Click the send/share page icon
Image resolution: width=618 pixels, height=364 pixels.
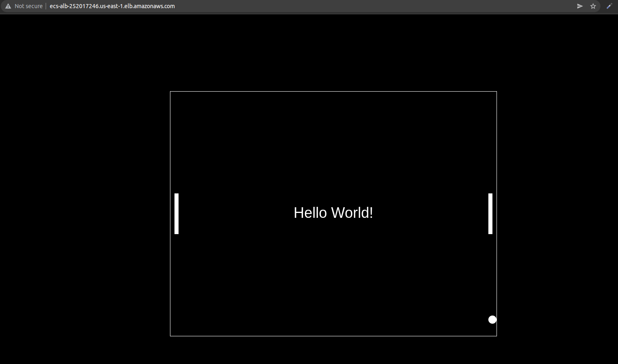coord(580,6)
